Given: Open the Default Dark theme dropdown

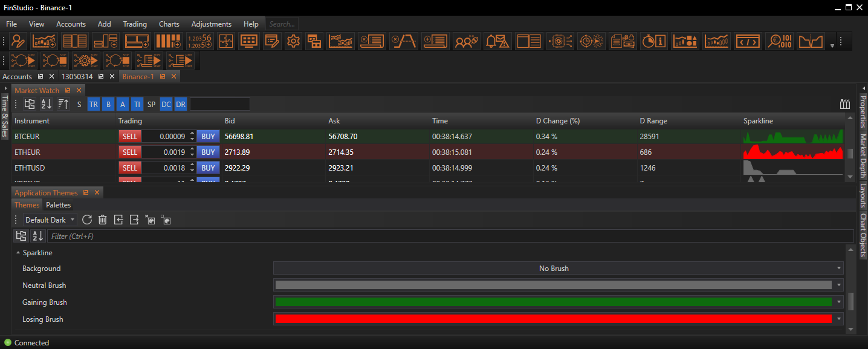Looking at the screenshot, I should tap(50, 220).
